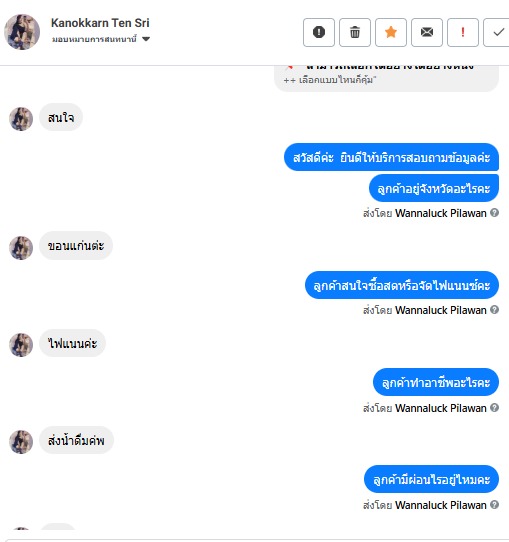The image size is (509, 542).
Task: Toggle the orange star follow-up icon
Action: pyautogui.click(x=390, y=32)
